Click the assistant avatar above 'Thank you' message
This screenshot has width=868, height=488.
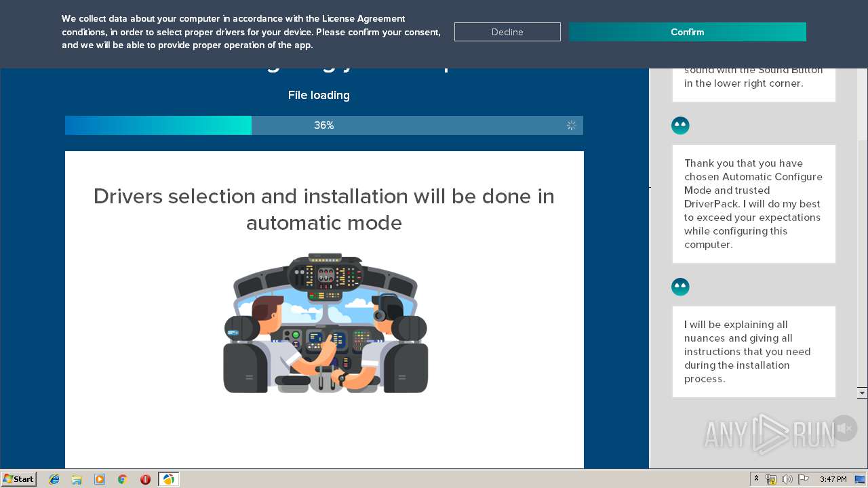680,125
